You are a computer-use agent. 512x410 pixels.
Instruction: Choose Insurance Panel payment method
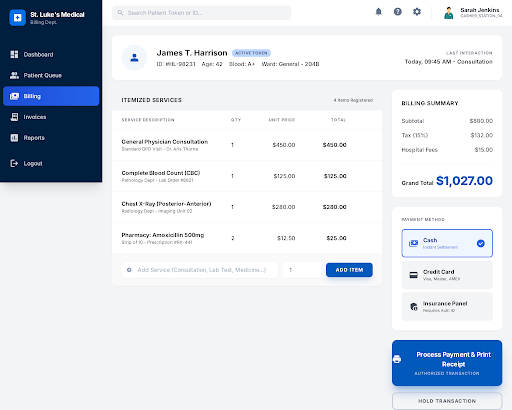[x=447, y=307]
